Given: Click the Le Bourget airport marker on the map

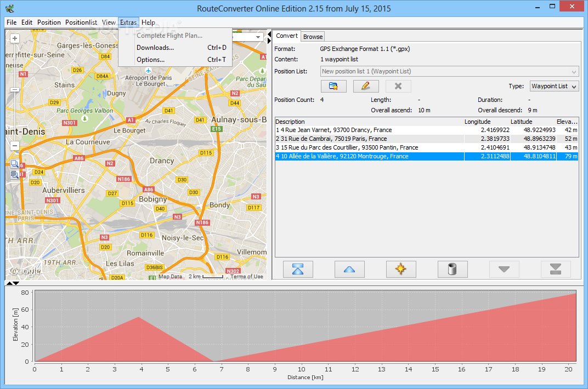Looking at the screenshot, I should click(x=149, y=70).
